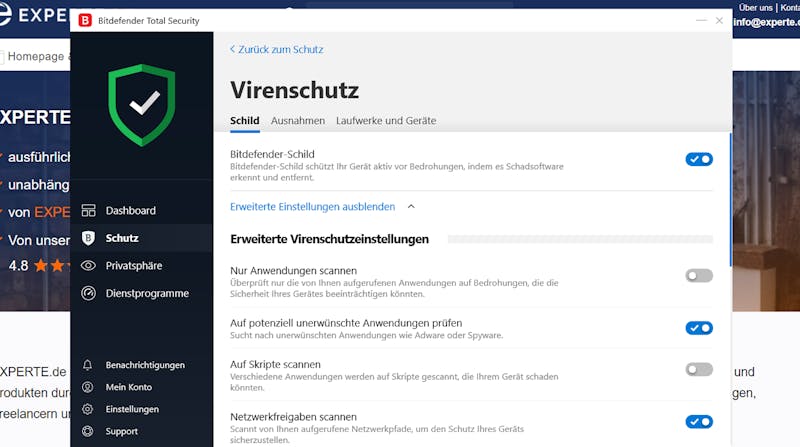This screenshot has width=800, height=447.
Task: Go back via Zurück zum Schutz link
Action: 281,49
